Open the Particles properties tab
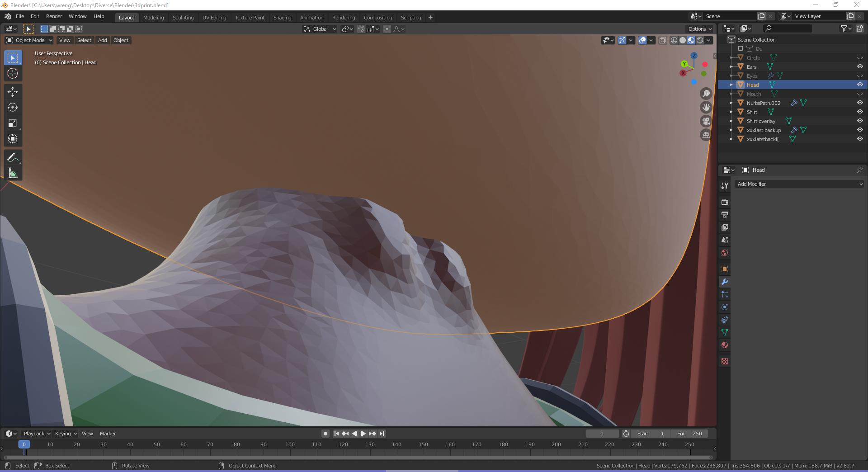 (x=725, y=294)
